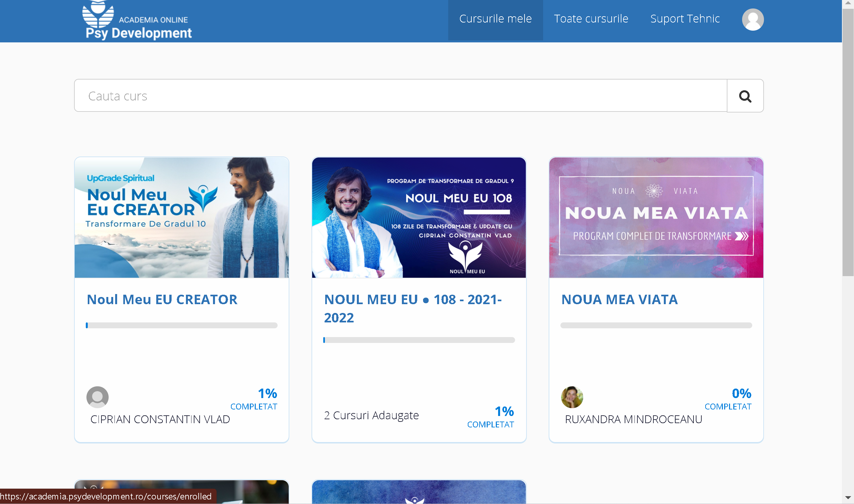Open NOUL MEU EU 108 - 2021-2022 title
Viewport: 854px width, 504px height.
click(x=413, y=308)
